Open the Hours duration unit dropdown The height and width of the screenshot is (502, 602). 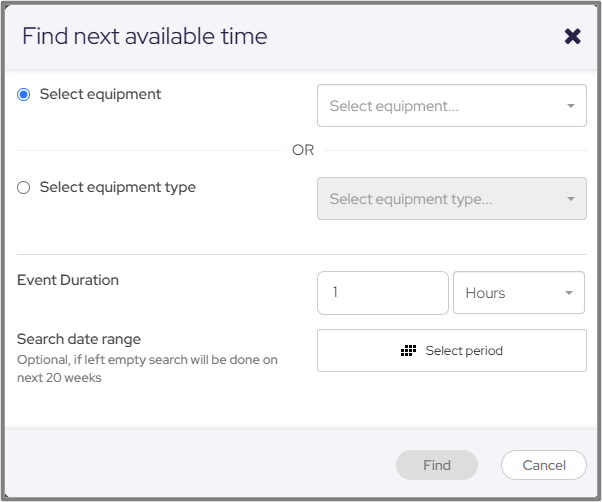pos(510,293)
